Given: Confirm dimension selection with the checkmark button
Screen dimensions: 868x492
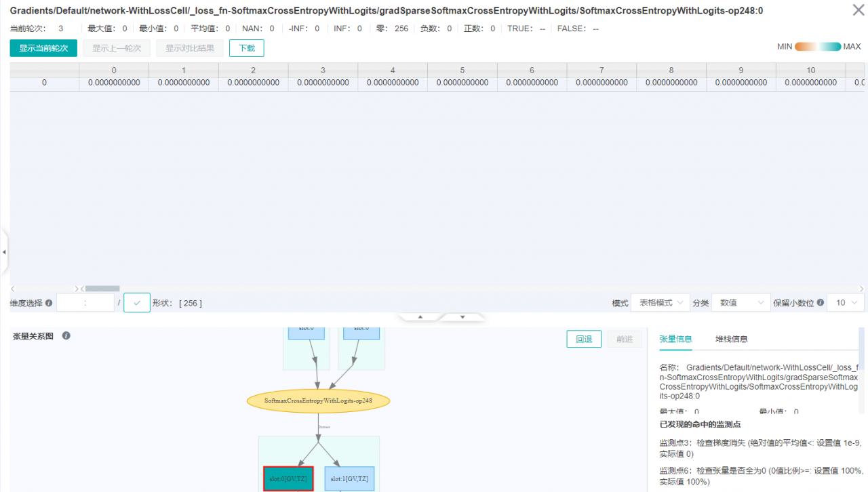Looking at the screenshot, I should click(x=137, y=303).
